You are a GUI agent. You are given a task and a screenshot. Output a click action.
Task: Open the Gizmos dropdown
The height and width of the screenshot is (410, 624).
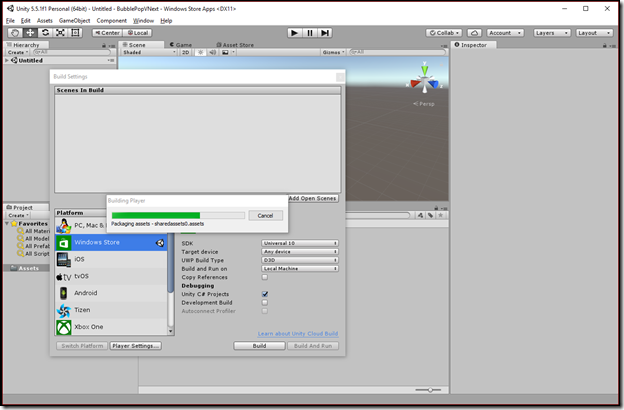click(333, 52)
